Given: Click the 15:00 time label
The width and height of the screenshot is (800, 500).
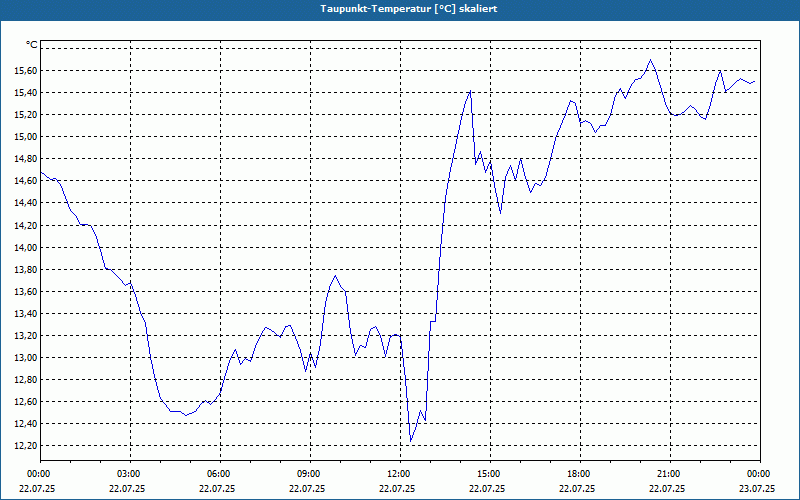Looking at the screenshot, I should click(487, 474).
